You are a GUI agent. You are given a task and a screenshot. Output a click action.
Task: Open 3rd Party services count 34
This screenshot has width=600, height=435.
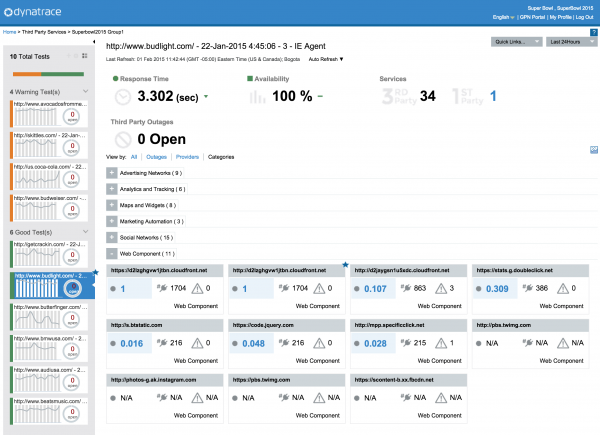[x=427, y=96]
